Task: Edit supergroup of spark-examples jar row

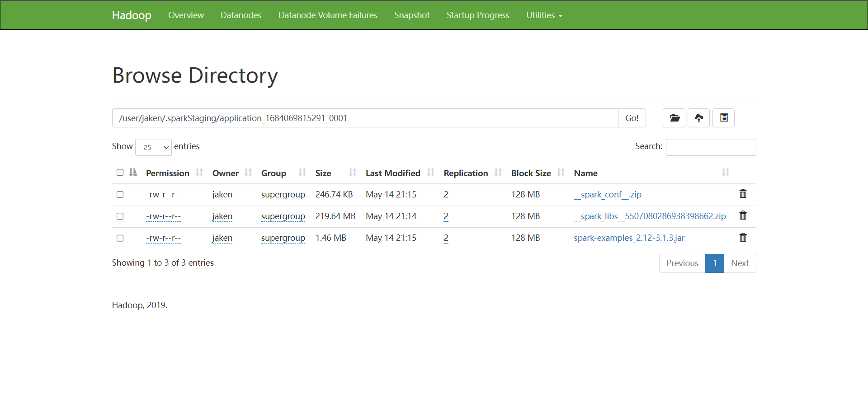Action: (283, 238)
